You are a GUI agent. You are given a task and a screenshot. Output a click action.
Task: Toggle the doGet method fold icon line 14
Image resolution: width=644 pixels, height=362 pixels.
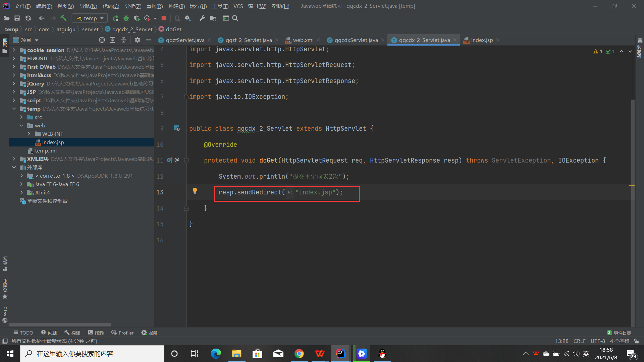186,208
